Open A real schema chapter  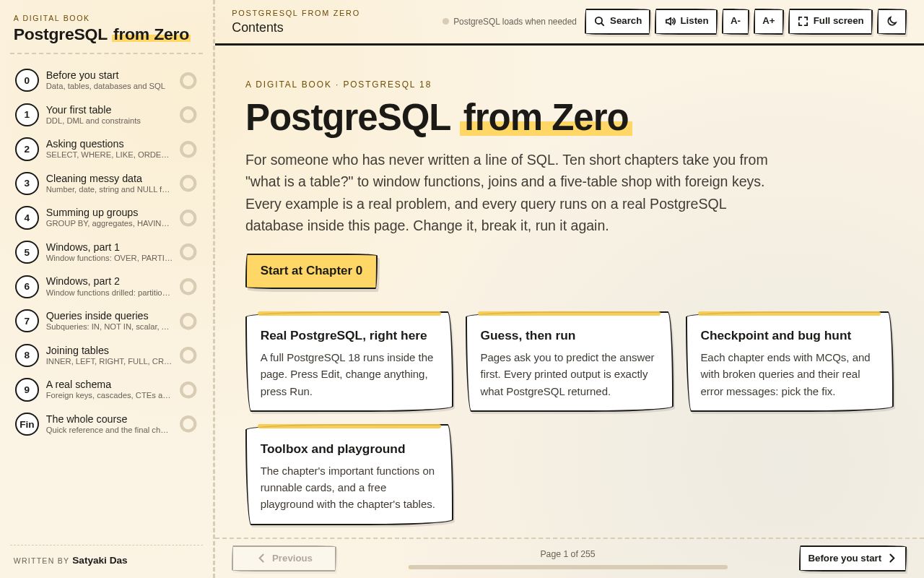106,389
